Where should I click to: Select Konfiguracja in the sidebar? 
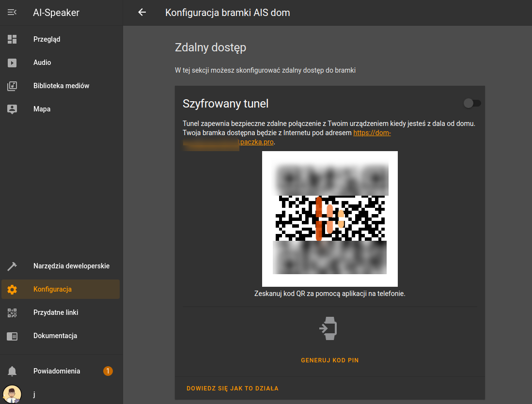pos(61,289)
